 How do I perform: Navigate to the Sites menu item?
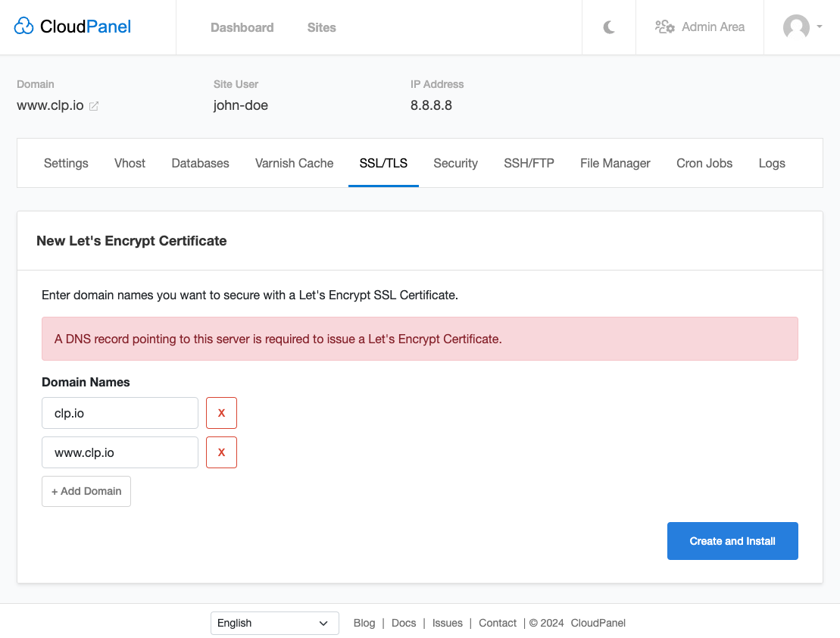click(x=321, y=27)
